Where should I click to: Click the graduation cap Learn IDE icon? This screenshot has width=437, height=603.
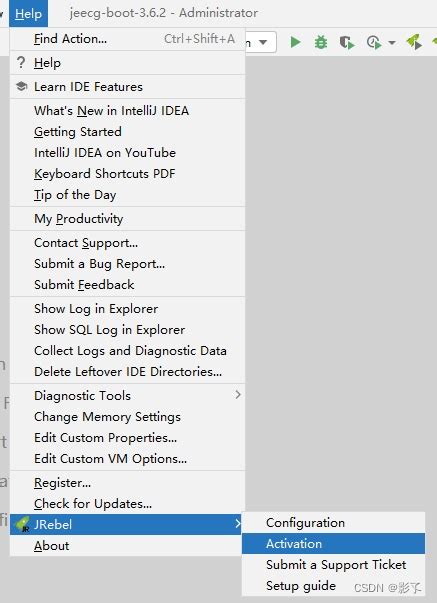coord(22,86)
